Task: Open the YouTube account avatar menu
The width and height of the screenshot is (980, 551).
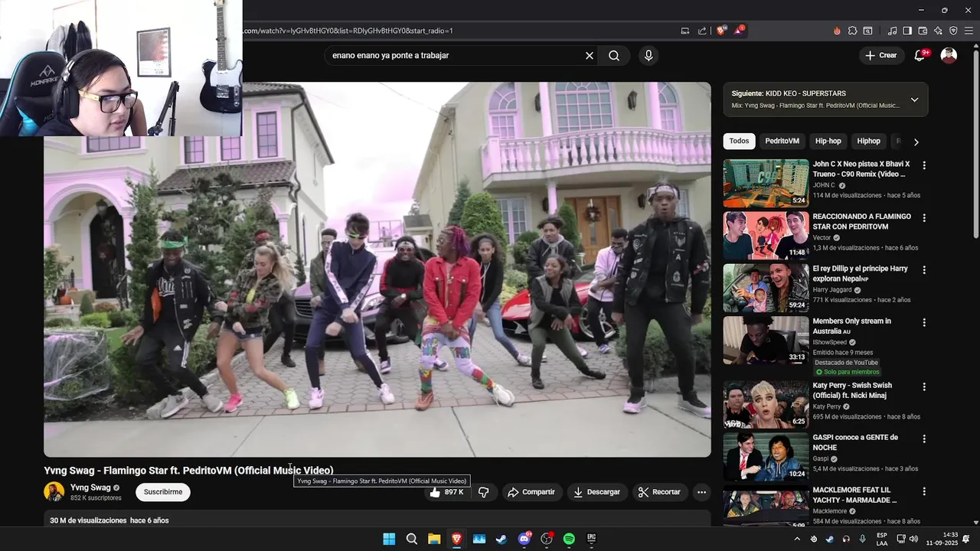Action: [949, 55]
